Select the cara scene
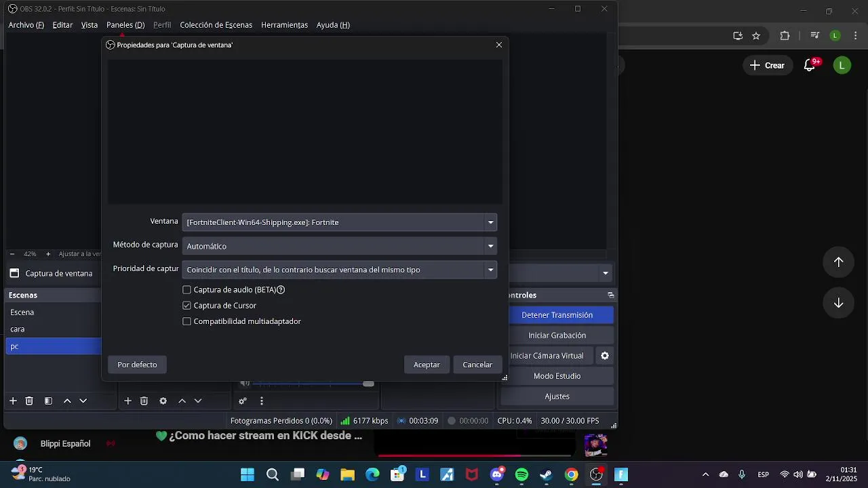 point(54,329)
